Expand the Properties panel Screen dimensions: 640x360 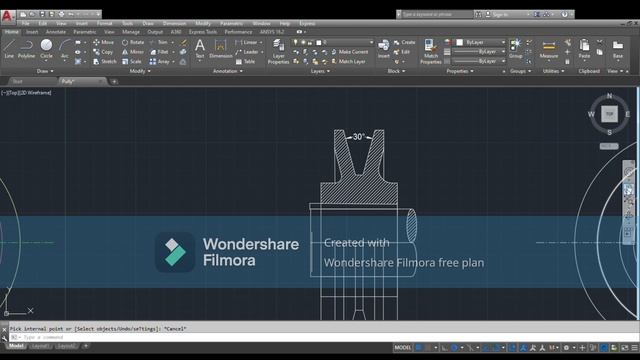[460, 71]
